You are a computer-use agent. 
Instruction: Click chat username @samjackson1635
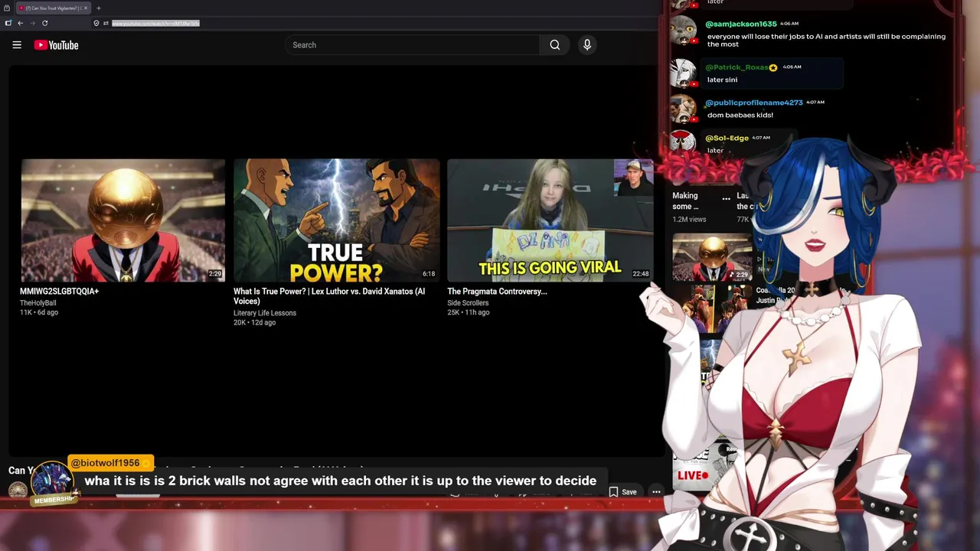[x=740, y=24]
